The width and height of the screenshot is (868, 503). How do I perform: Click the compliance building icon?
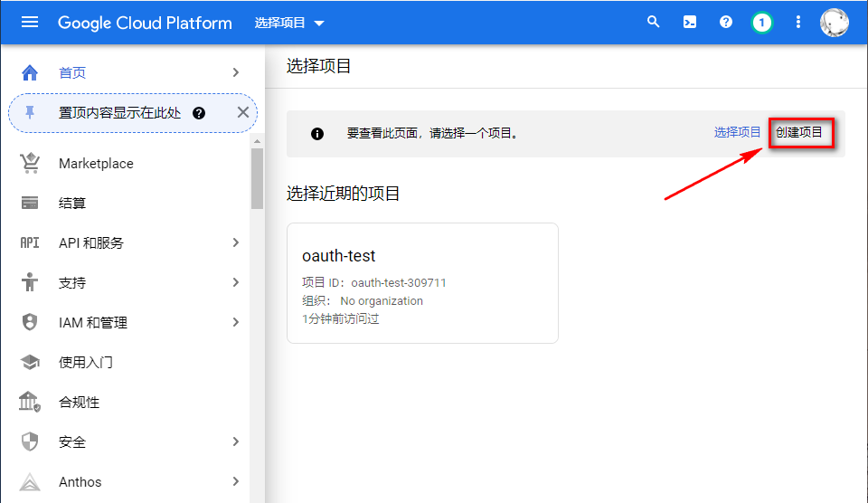(30, 402)
